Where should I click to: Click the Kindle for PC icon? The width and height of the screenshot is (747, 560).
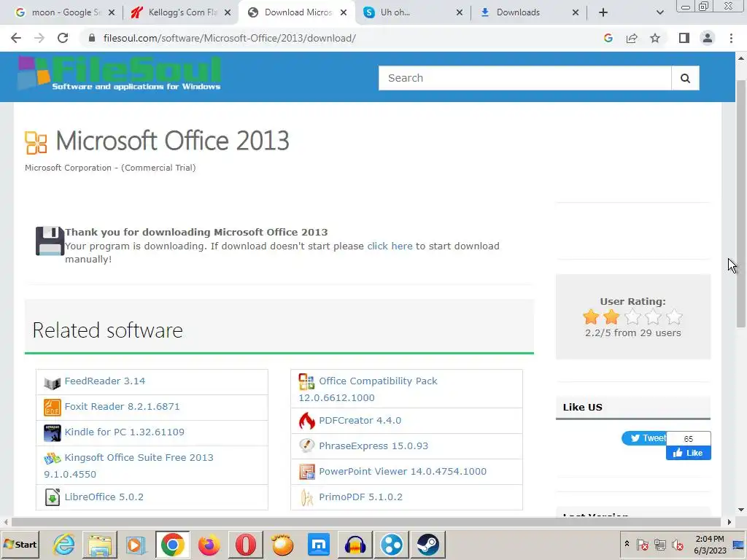(x=52, y=433)
